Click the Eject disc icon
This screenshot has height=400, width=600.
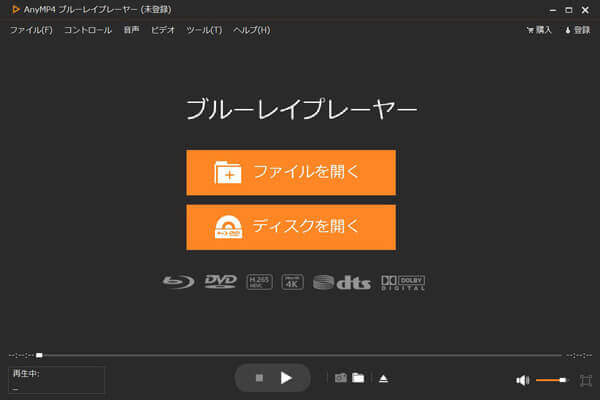(381, 378)
